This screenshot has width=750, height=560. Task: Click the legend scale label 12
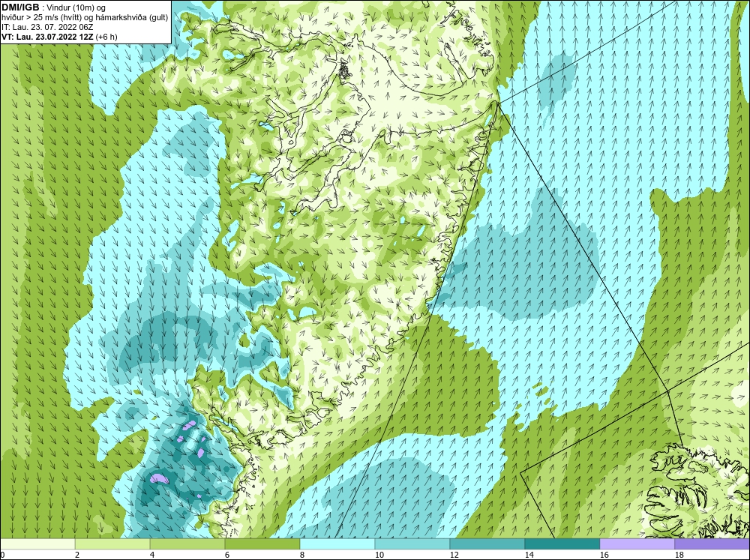click(454, 555)
